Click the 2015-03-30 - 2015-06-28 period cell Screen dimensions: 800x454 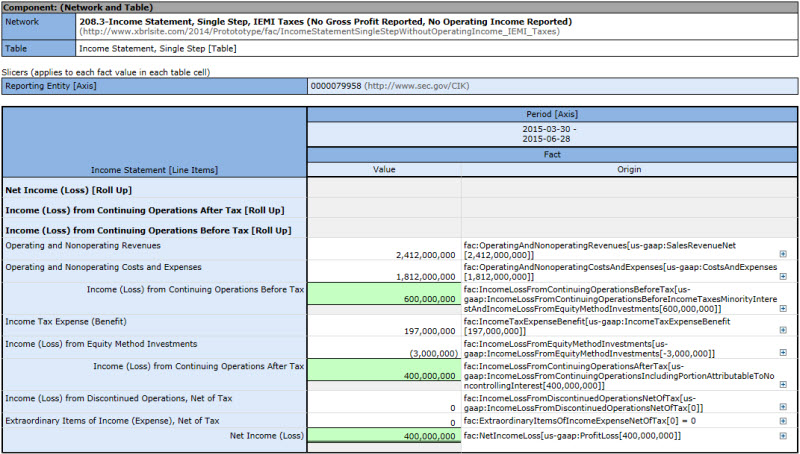553,134
